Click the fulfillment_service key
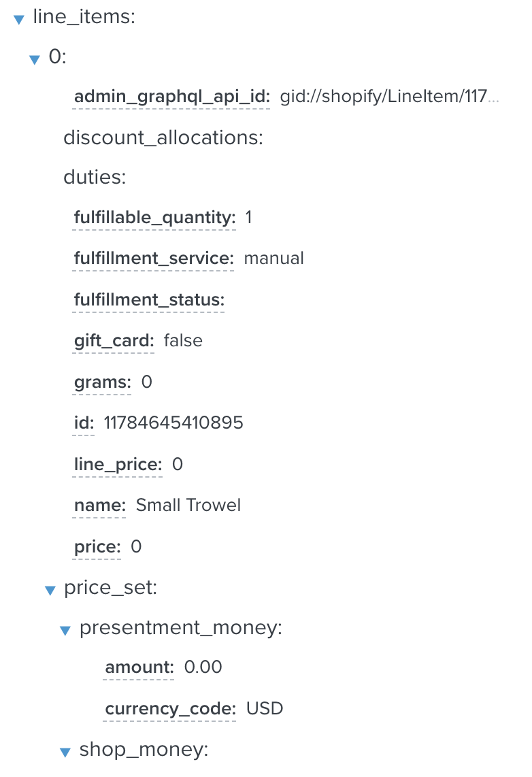This screenshot has width=532, height=777. tap(152, 259)
